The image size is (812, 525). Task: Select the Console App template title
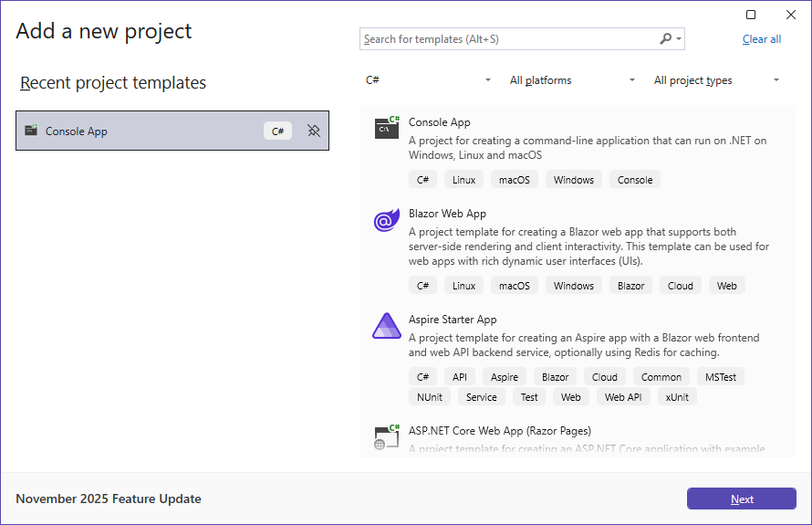(439, 122)
